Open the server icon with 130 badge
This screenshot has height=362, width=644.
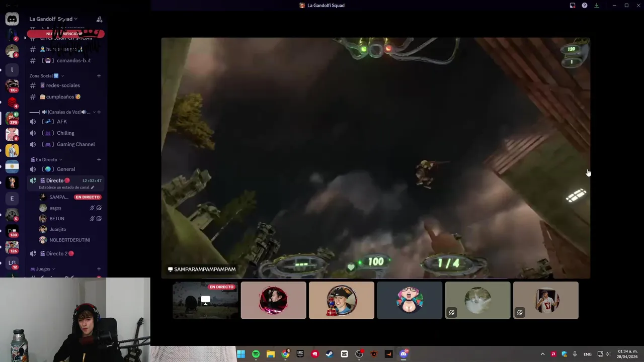[12, 231]
